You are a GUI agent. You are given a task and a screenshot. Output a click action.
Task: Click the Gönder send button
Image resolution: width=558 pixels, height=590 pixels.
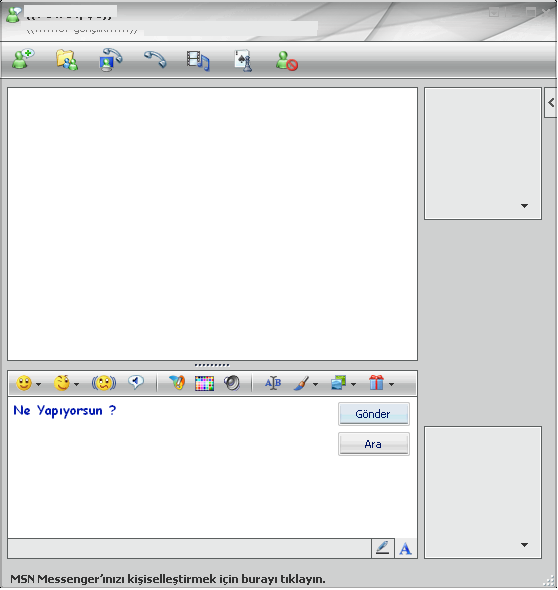373,414
